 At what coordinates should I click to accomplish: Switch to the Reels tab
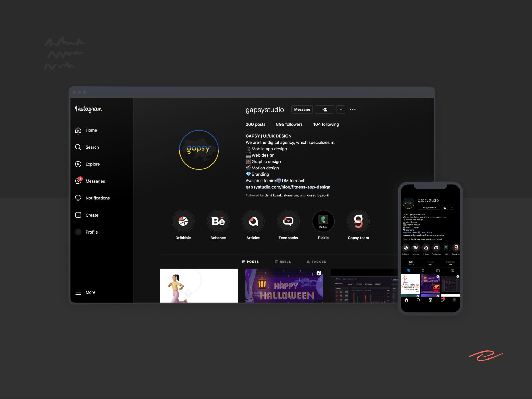(x=283, y=262)
